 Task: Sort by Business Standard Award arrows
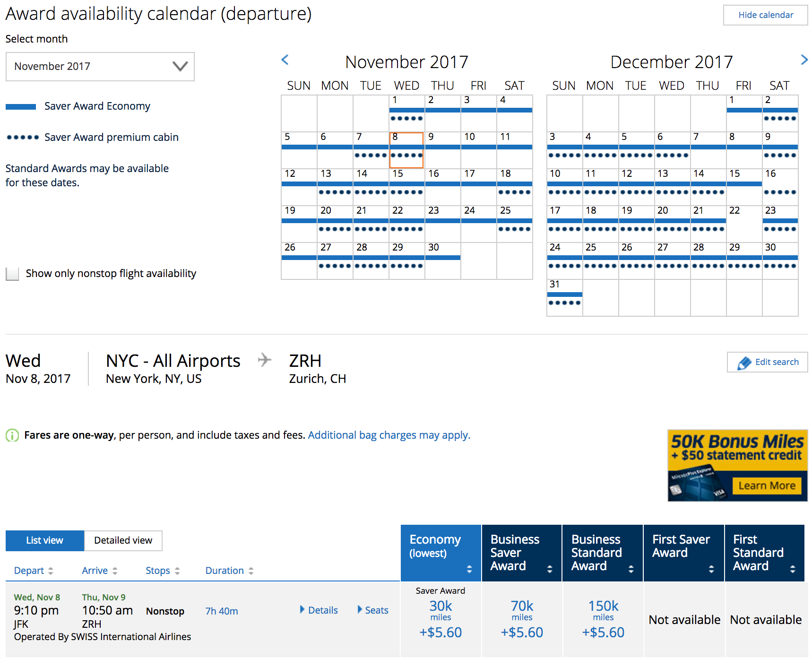click(631, 569)
